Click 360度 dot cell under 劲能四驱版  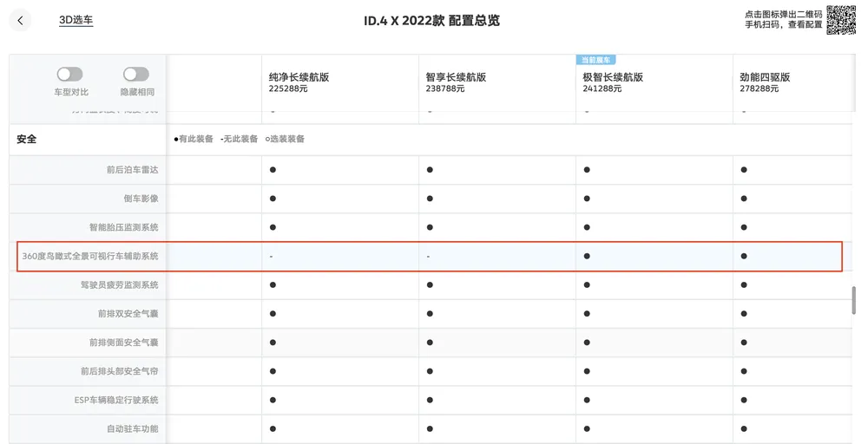point(744,256)
